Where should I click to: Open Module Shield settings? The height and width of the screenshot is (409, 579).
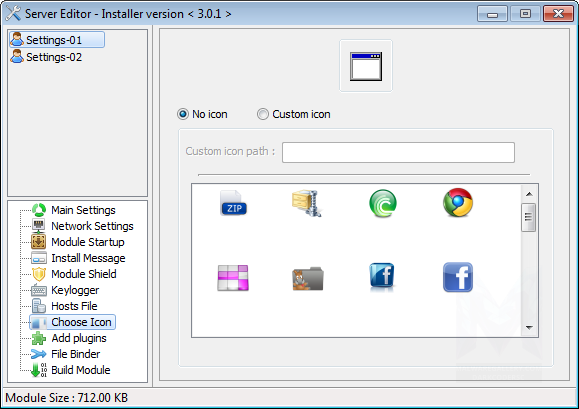coord(84,274)
